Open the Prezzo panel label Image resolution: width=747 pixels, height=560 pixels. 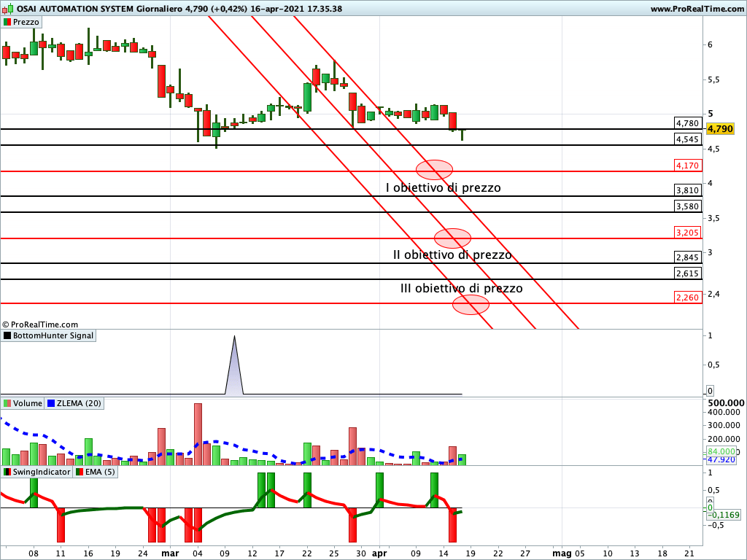pos(26,22)
